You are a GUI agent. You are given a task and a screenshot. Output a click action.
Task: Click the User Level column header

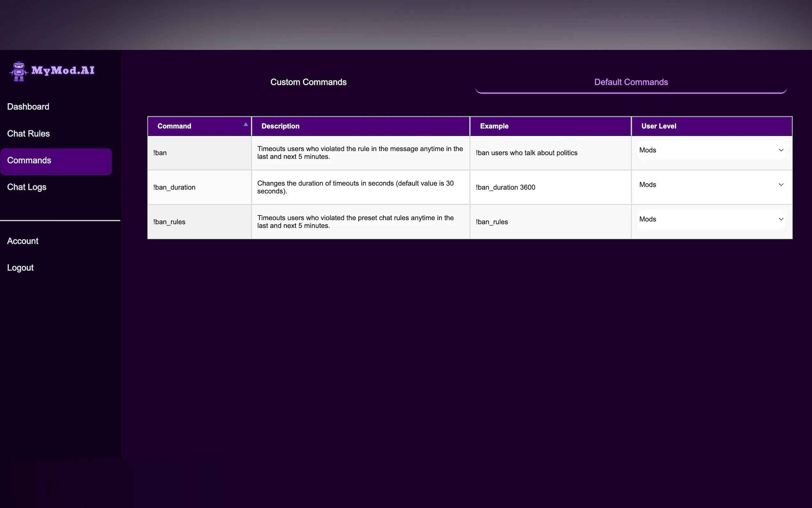(x=659, y=126)
